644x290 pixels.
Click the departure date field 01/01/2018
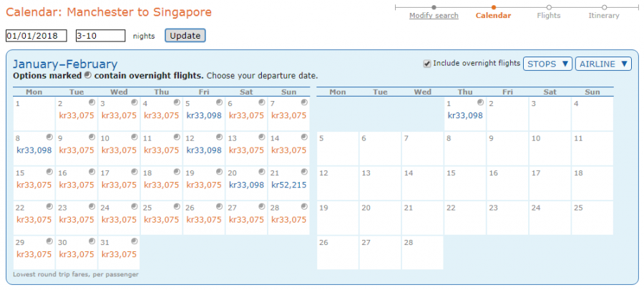coord(36,36)
